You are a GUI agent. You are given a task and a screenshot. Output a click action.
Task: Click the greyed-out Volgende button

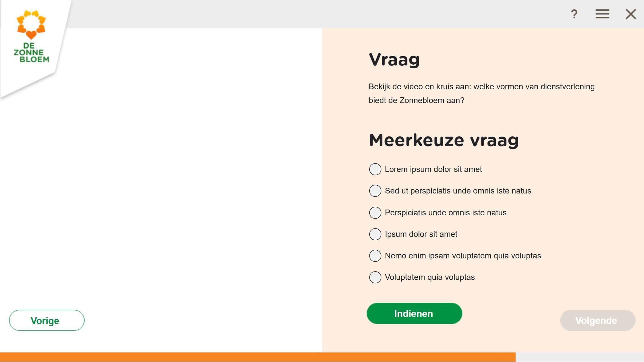(x=597, y=320)
